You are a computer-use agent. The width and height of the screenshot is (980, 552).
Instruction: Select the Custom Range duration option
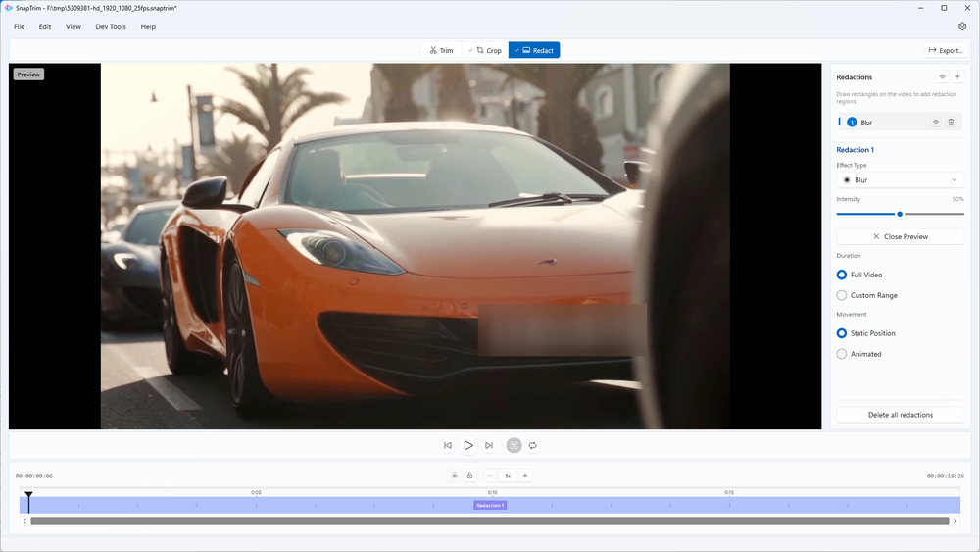click(842, 295)
